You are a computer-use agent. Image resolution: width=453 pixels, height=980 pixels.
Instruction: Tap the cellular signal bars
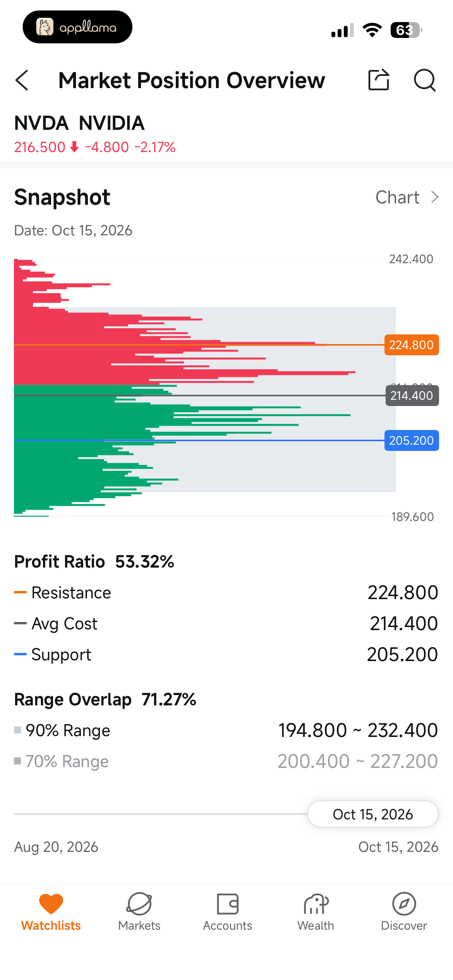pos(343,30)
